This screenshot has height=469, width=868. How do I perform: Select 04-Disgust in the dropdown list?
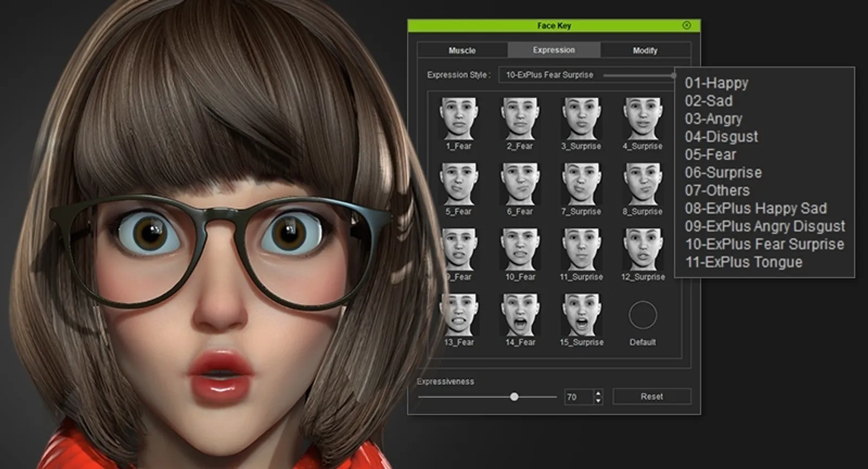(x=721, y=137)
